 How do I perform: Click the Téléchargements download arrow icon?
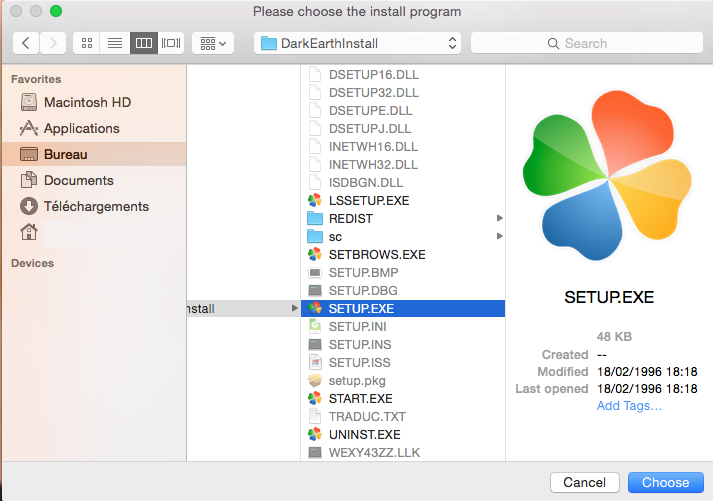point(29,206)
